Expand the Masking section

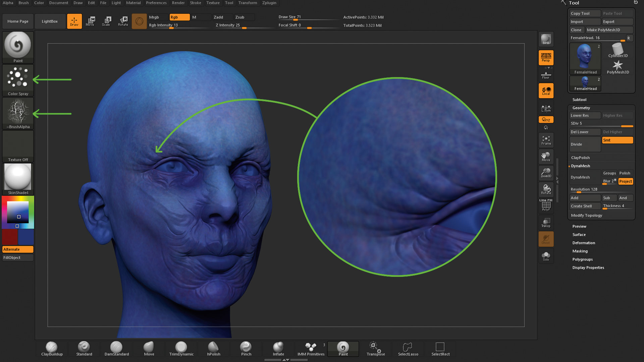(x=580, y=251)
